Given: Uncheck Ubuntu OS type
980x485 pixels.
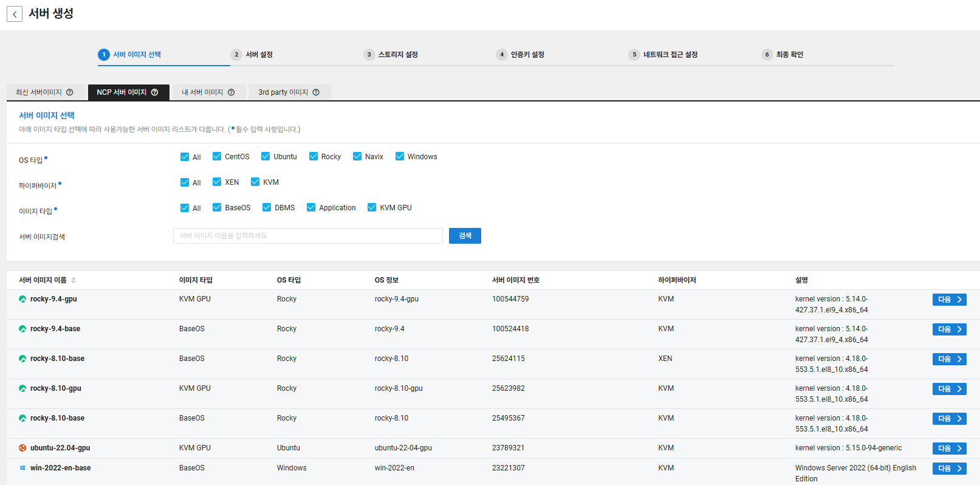Looking at the screenshot, I should (x=266, y=156).
